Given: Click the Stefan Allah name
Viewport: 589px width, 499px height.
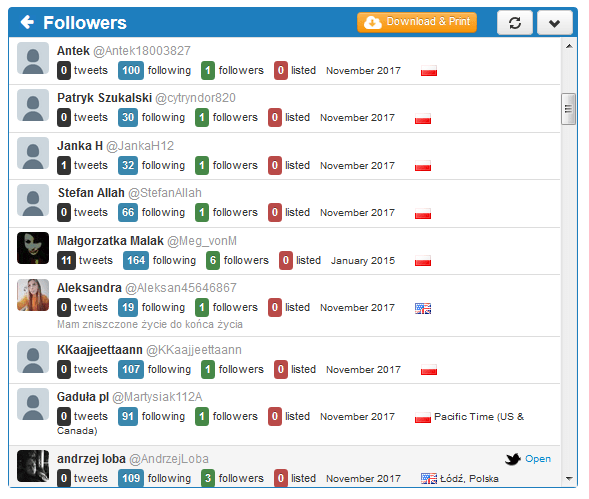Looking at the screenshot, I should tap(91, 193).
